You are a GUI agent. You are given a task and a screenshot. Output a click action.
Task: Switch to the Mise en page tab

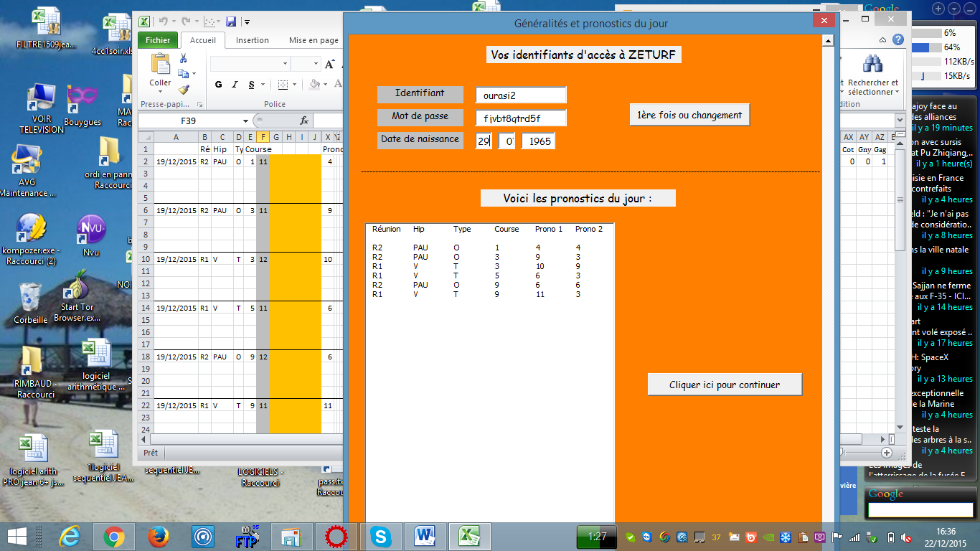tap(314, 40)
